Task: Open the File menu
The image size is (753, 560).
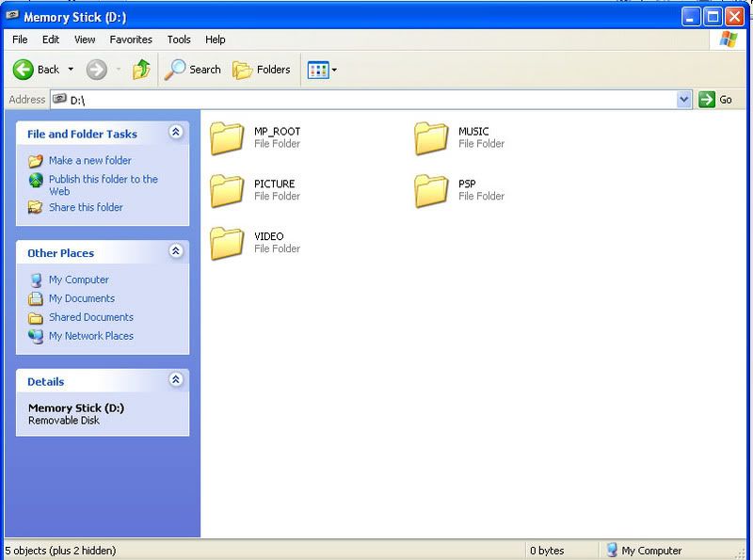Action: 20,40
